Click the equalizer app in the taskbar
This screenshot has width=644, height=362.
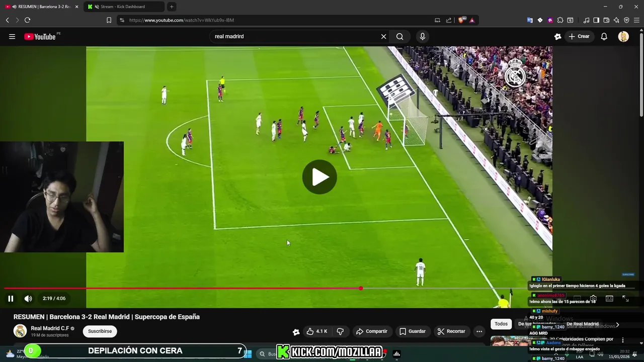pyautogui.click(x=396, y=354)
